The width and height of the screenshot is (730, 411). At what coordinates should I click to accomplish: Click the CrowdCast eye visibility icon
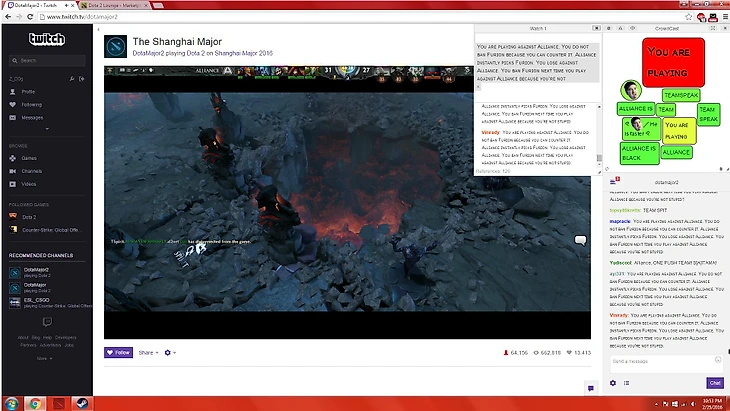(x=632, y=28)
